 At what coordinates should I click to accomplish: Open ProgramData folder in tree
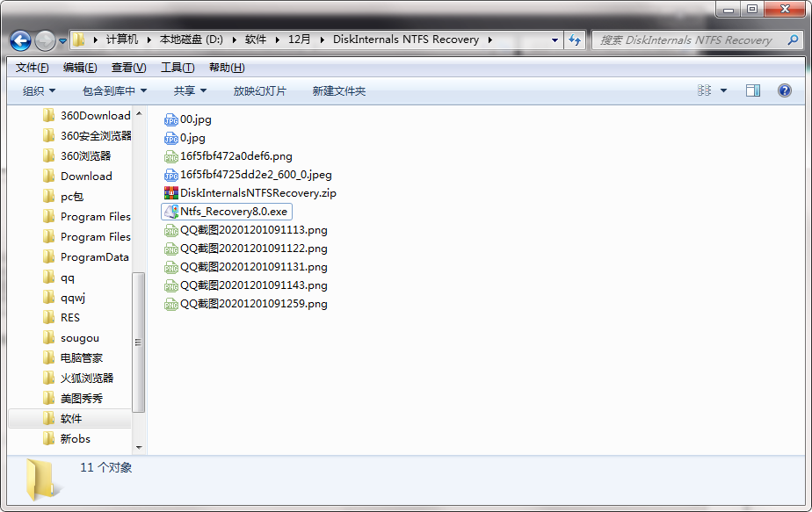86,256
